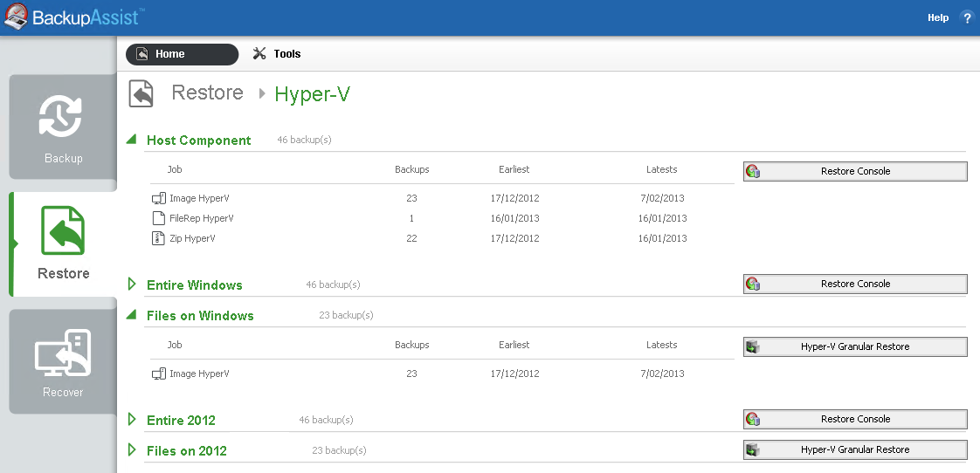Open Restore Console for Host Component
This screenshot has height=473, width=980.
[855, 171]
